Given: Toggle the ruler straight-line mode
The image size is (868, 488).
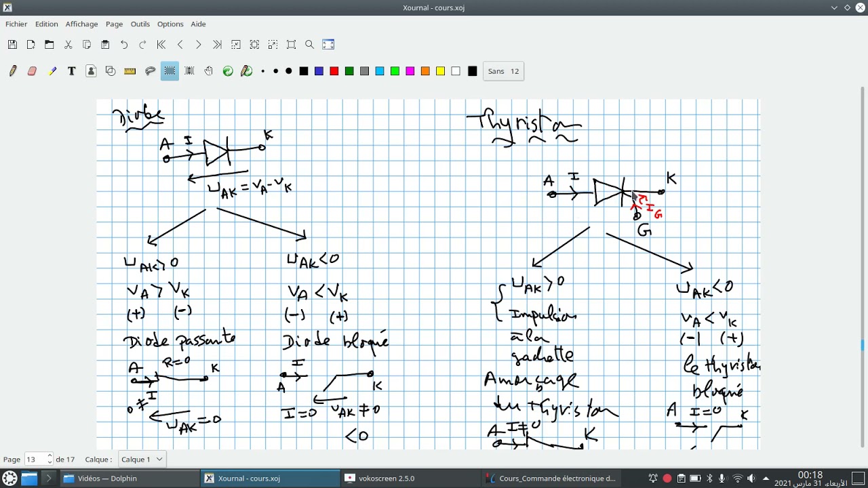Looking at the screenshot, I should (130, 71).
